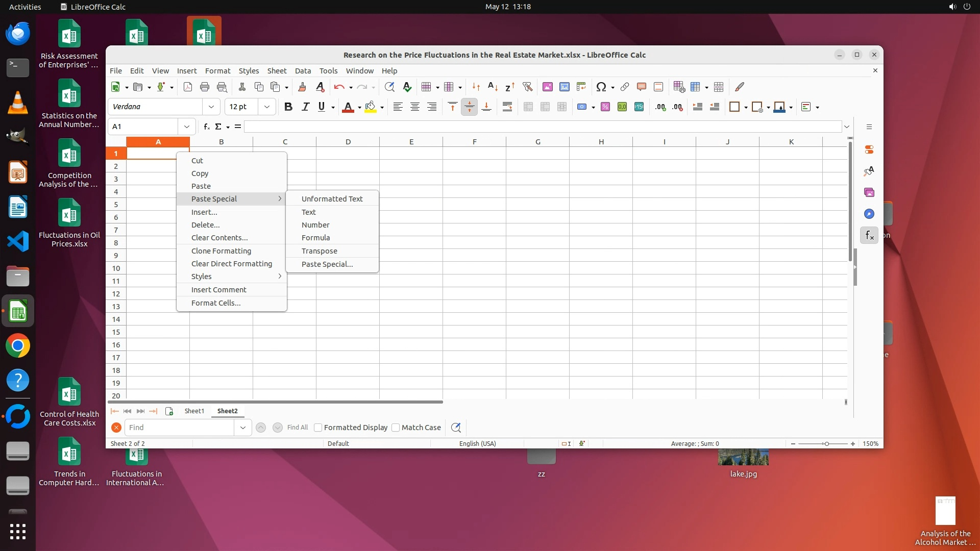Tick the Match Case checkbox
The height and width of the screenshot is (551, 980).
[396, 428]
